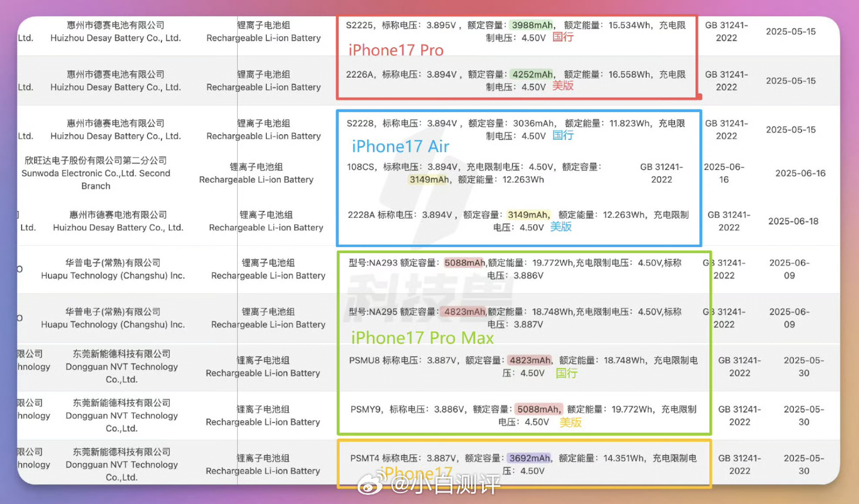Click date 2025-05-30 in the PSMU8 row
Viewport: 859px width, 504px height.
(x=804, y=367)
